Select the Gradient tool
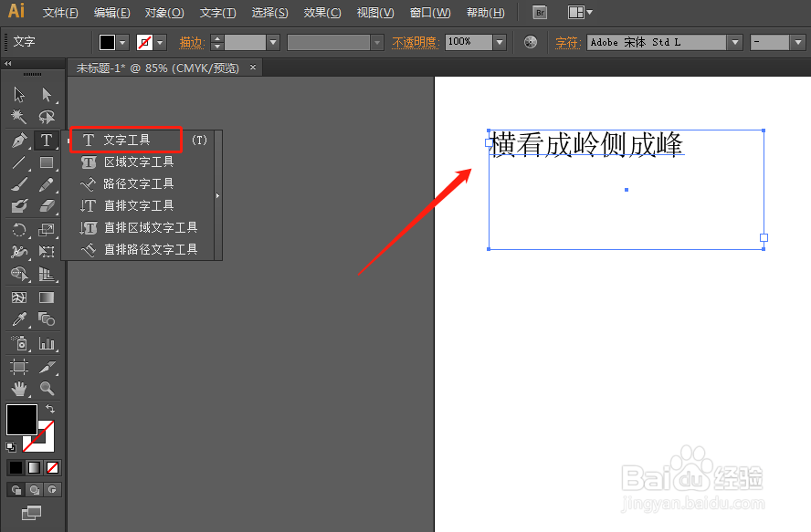 (47, 297)
